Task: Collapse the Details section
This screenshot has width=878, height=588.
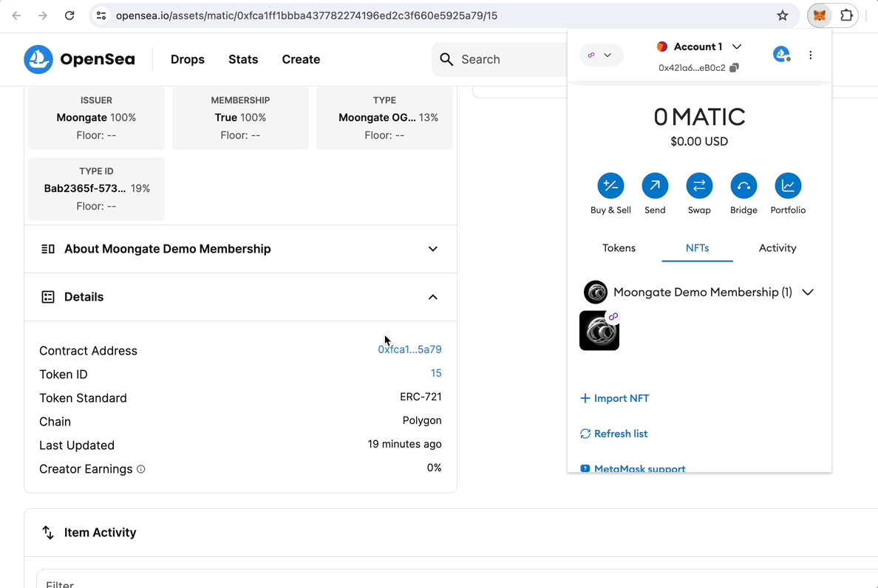Action: point(433,297)
